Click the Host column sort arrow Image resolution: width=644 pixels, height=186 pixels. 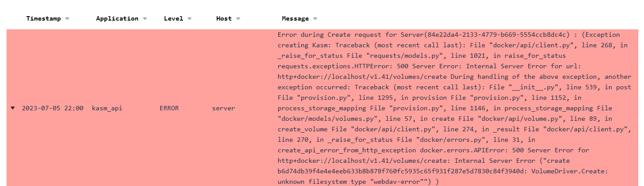[x=238, y=19]
